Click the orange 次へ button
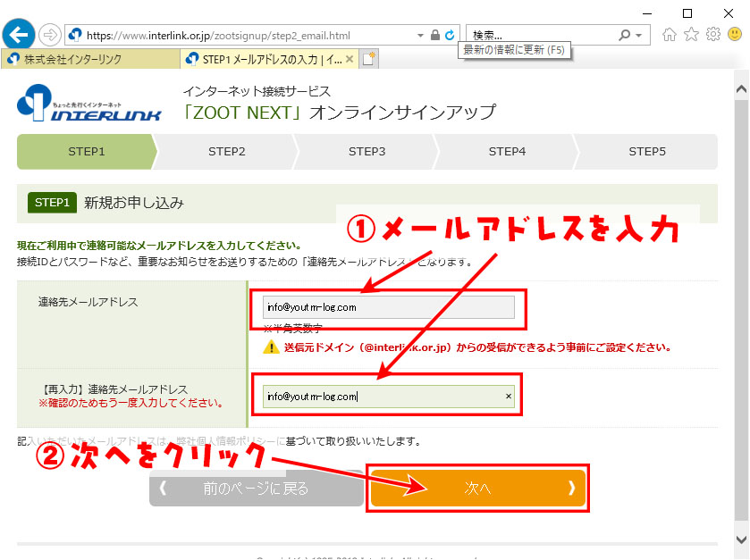 (478, 488)
